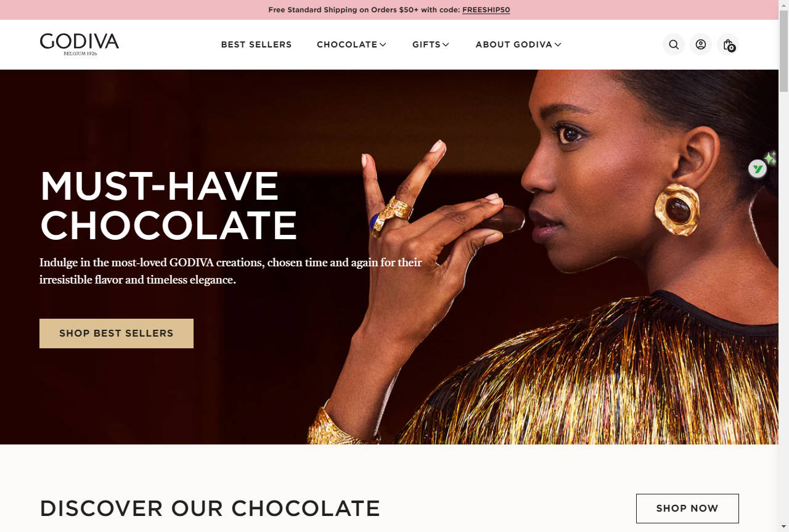Open the Chocolate navigation menu
789x532 pixels.
[347, 44]
